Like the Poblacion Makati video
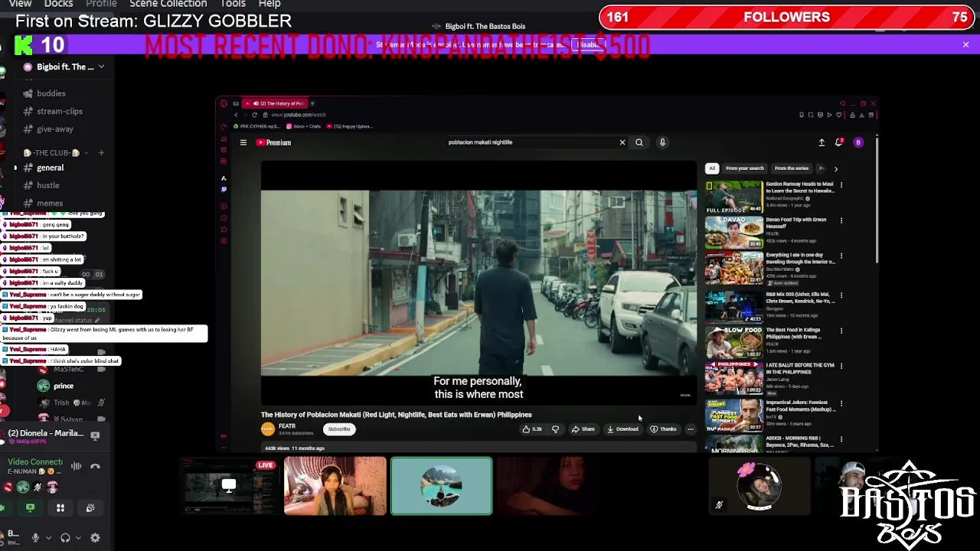 tap(532, 429)
